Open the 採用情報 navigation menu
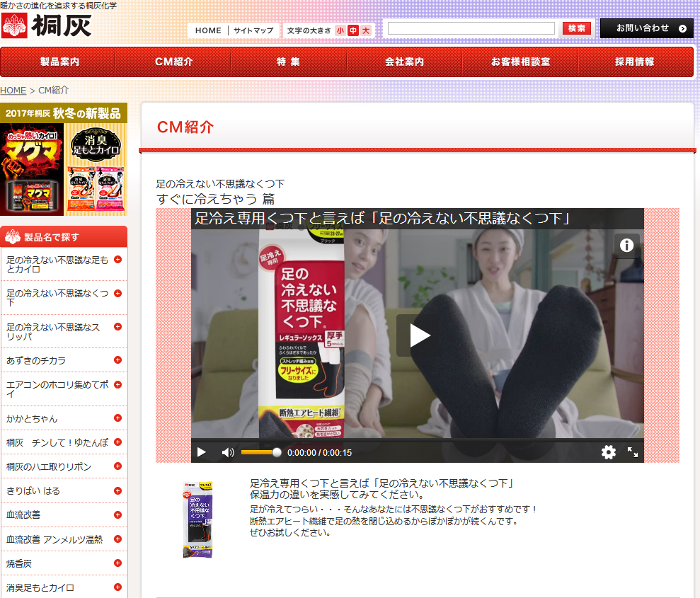Viewport: 700px width, 598px height. click(635, 62)
